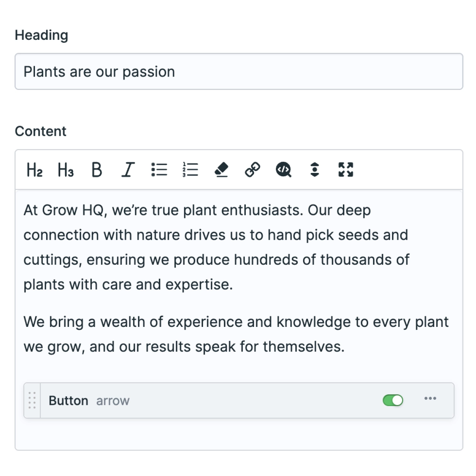Screen dimensions: 476x476
Task: Open the Button block options menu
Action: pos(430,399)
